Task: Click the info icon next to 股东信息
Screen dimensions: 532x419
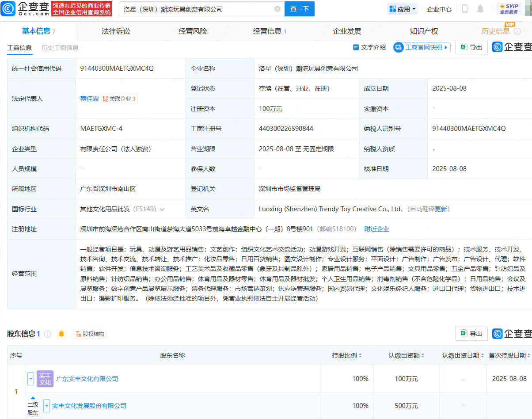Action: 48,334
